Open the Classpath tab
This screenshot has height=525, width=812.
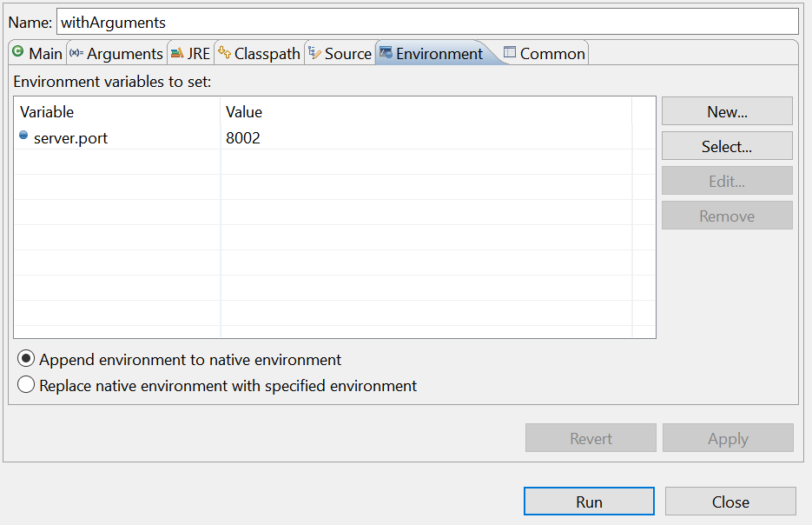(x=260, y=53)
